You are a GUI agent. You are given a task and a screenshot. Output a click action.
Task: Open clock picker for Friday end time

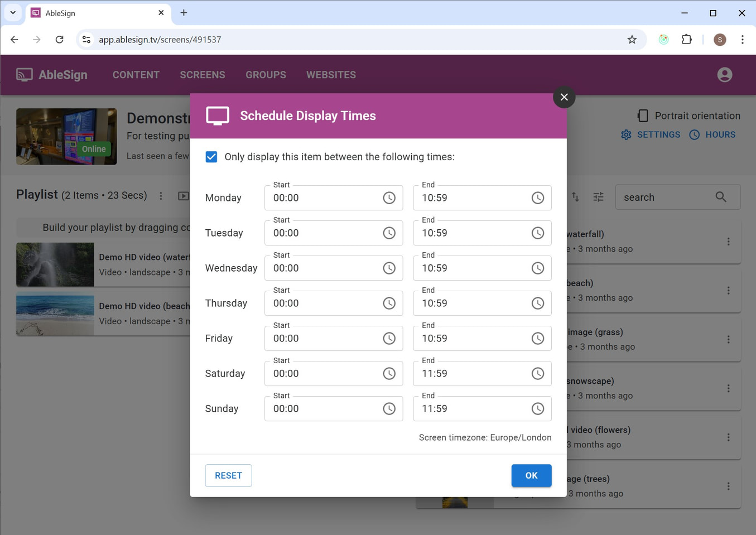(537, 339)
